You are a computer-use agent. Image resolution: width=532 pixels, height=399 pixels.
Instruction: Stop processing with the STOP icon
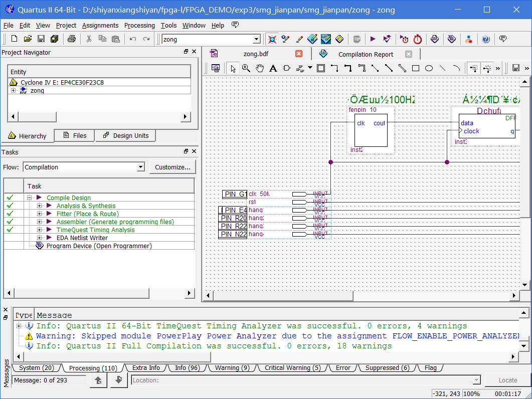[356, 39]
